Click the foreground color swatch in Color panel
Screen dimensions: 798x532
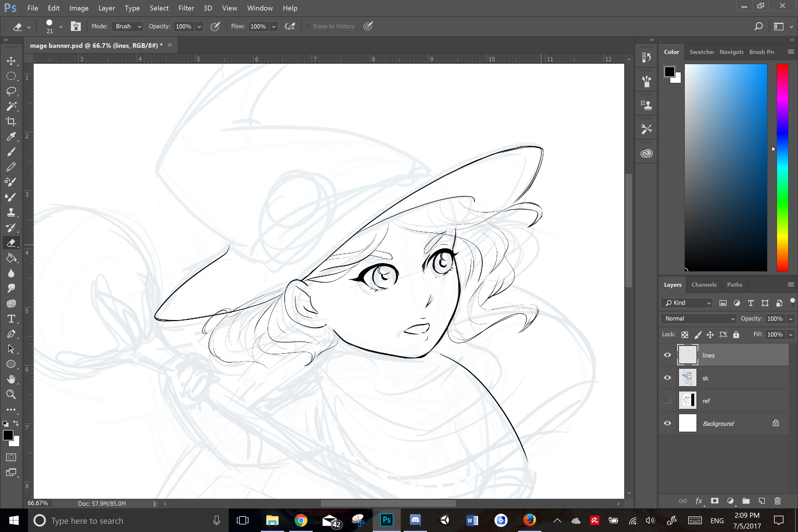click(x=669, y=71)
